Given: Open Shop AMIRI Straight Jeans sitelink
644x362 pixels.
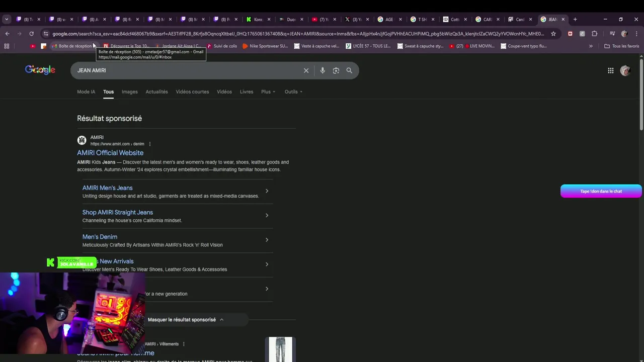Looking at the screenshot, I should click(x=118, y=212).
